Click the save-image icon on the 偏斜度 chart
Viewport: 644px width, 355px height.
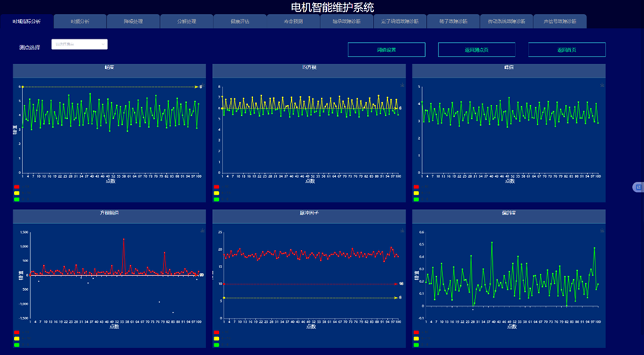pos(602,231)
